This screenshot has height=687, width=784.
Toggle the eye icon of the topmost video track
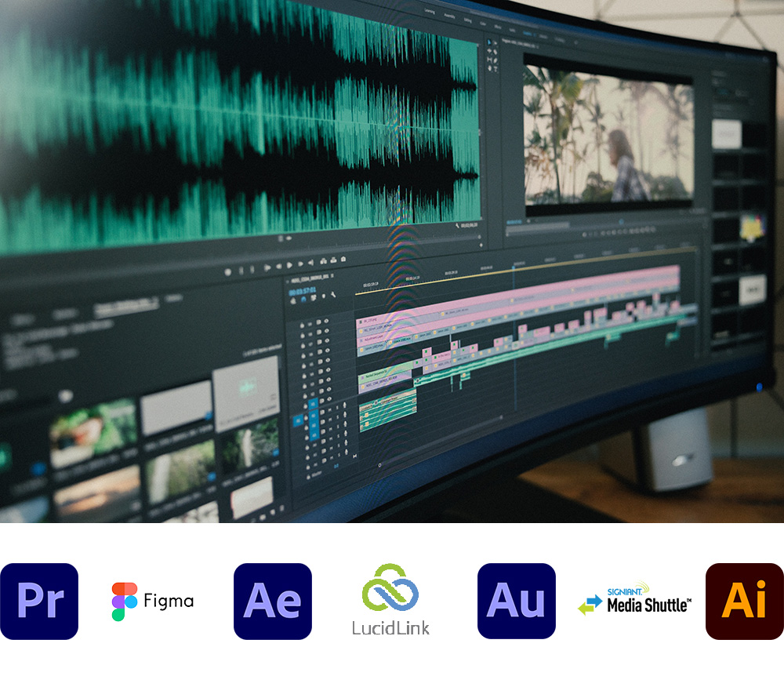pyautogui.click(x=326, y=321)
